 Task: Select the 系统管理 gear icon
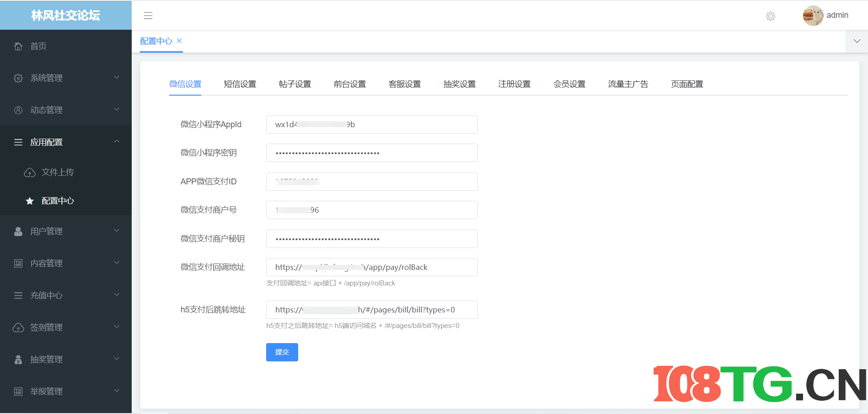point(18,78)
